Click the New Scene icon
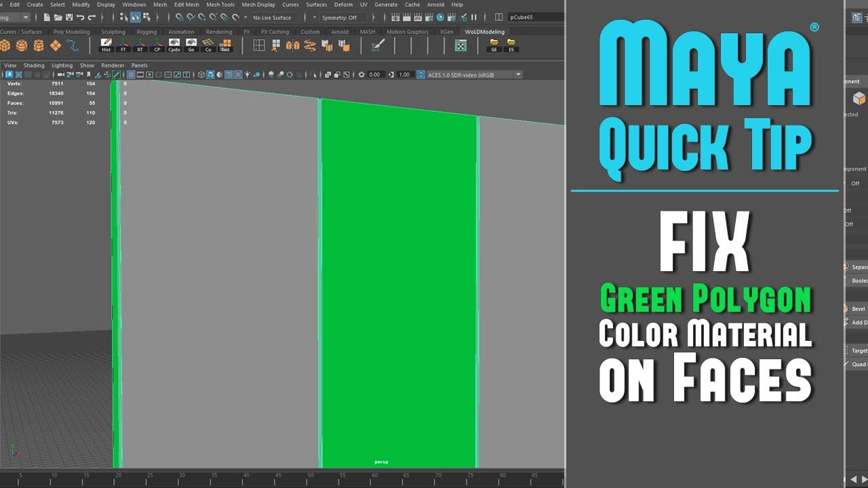The image size is (868, 488). tap(47, 17)
